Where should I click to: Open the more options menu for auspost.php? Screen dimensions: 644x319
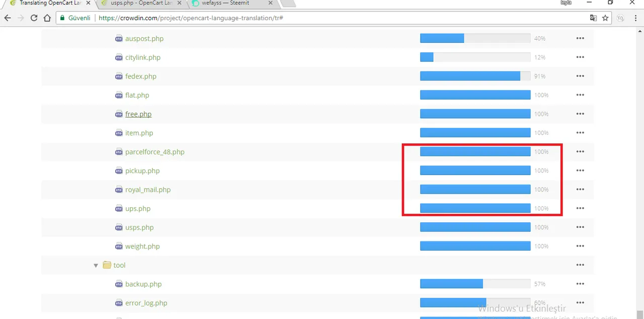580,38
